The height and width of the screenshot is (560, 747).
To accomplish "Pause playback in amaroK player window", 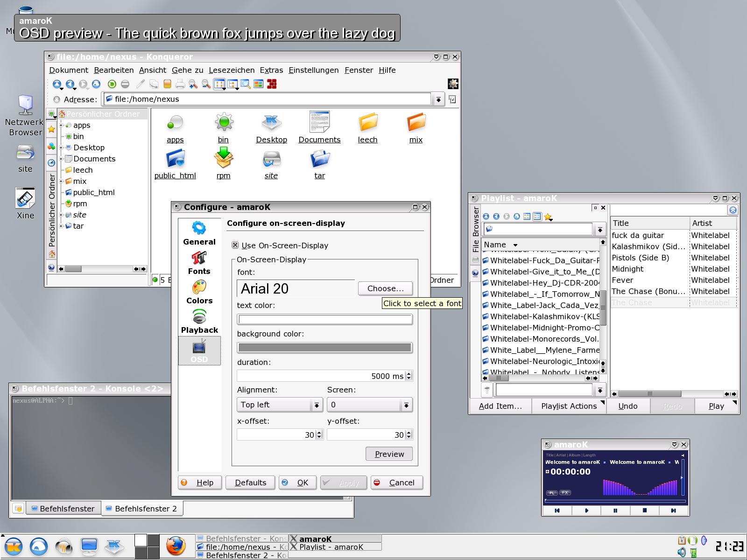I will (x=615, y=511).
